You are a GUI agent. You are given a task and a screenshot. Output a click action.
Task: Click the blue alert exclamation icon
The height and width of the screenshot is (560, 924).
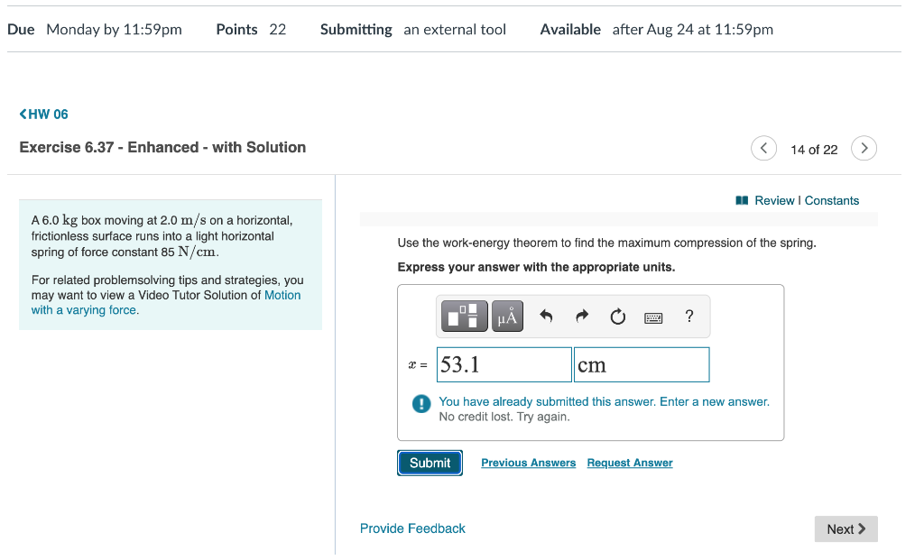(x=421, y=404)
